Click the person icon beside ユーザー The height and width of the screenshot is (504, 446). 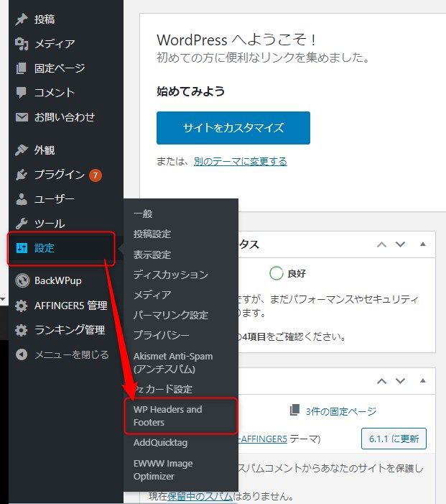(x=22, y=199)
